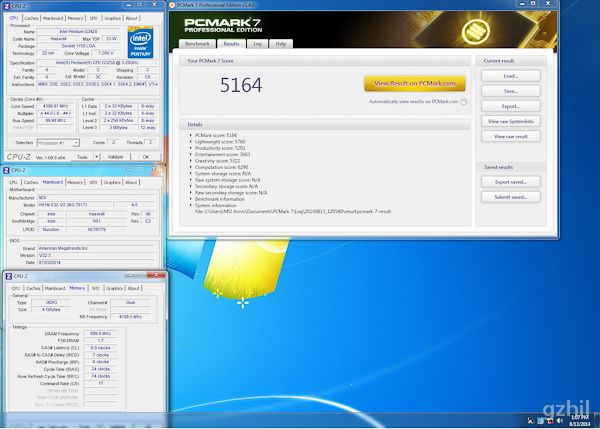Click the leftmost system tray icon

pos(530,421)
